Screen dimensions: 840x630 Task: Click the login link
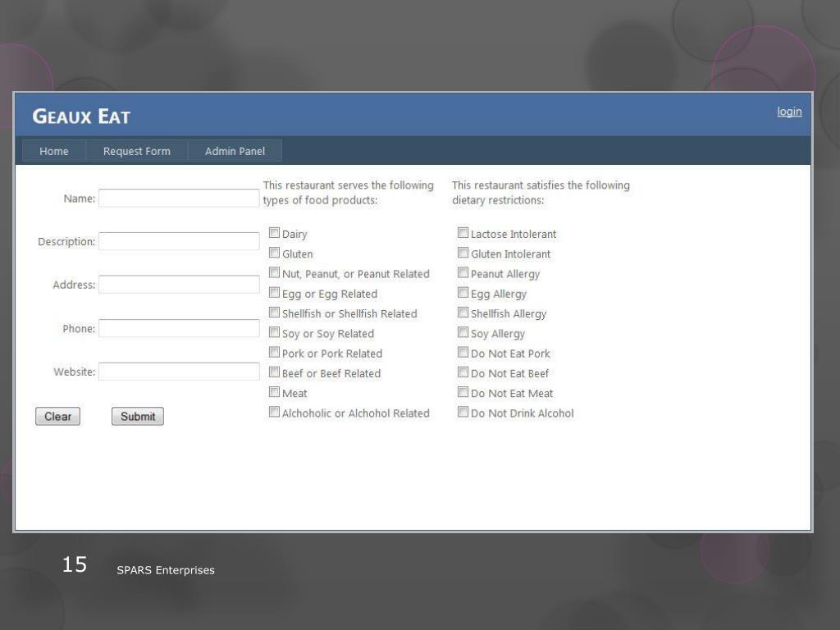pyautogui.click(x=789, y=112)
